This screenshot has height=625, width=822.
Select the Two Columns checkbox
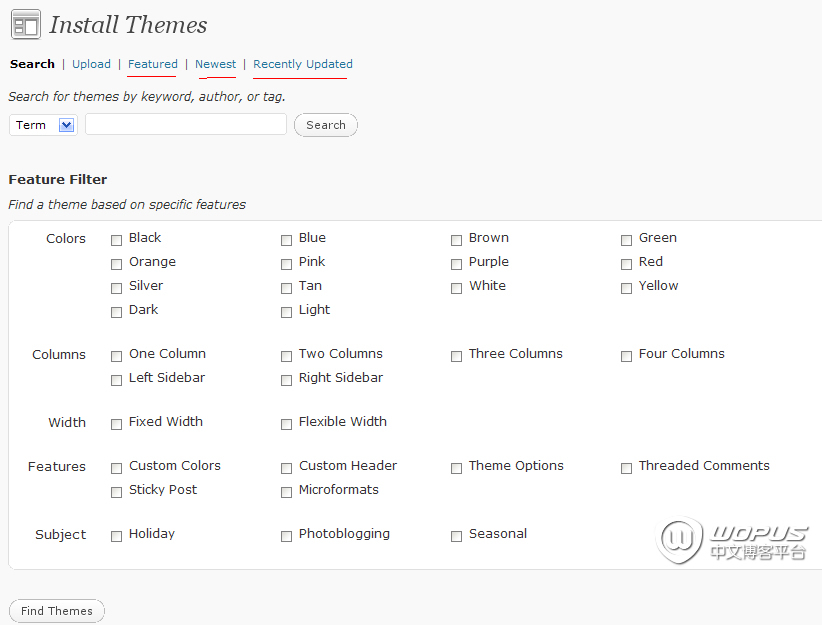[x=287, y=356]
